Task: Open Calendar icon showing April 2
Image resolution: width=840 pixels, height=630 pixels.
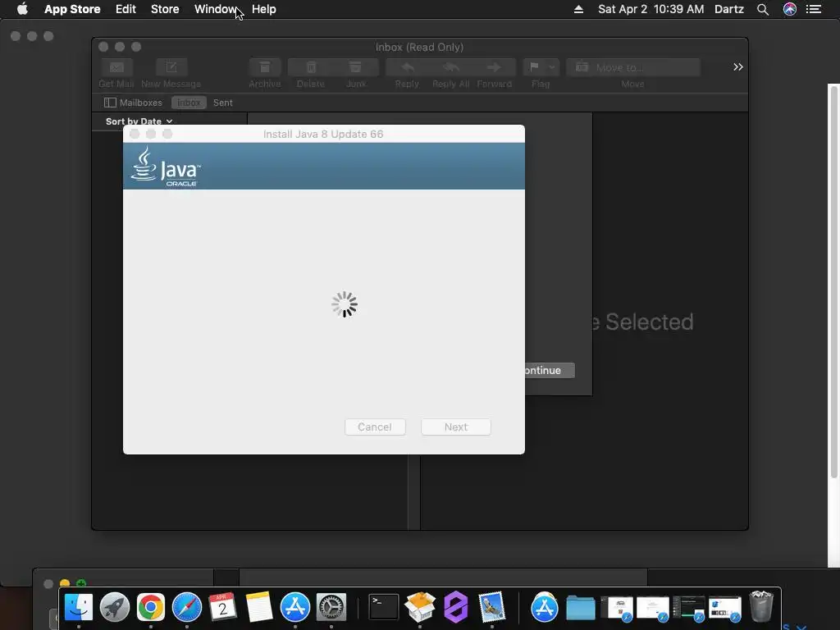Action: [x=222, y=608]
